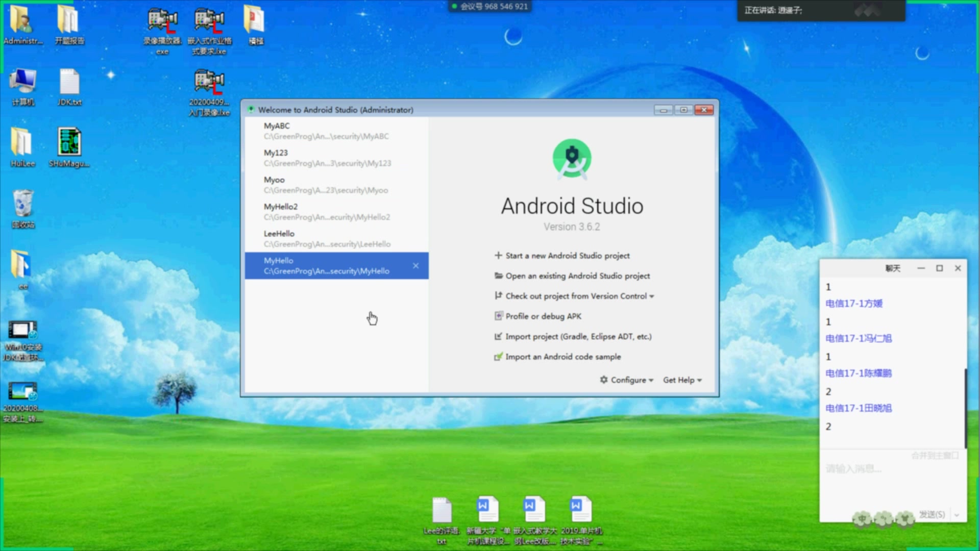
Task: Open the Get Help dropdown
Action: coord(682,380)
